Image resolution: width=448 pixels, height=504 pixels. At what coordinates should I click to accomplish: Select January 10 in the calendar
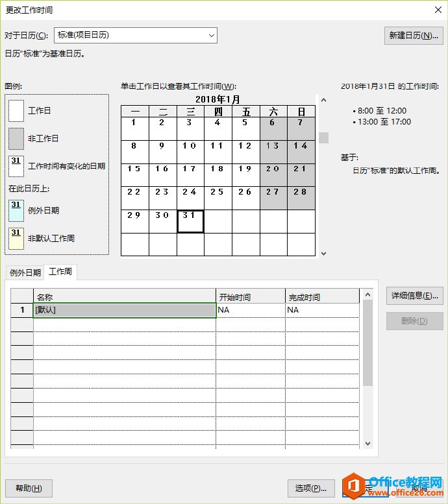190,152
